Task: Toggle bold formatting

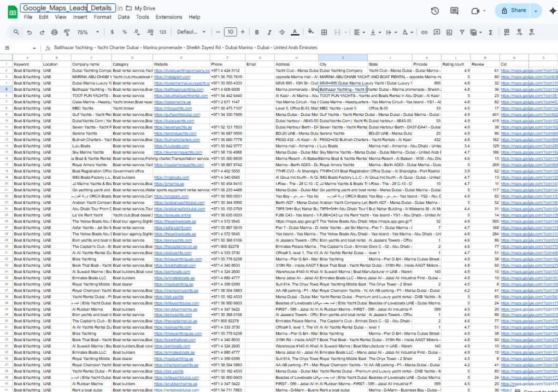Action: pos(256,32)
